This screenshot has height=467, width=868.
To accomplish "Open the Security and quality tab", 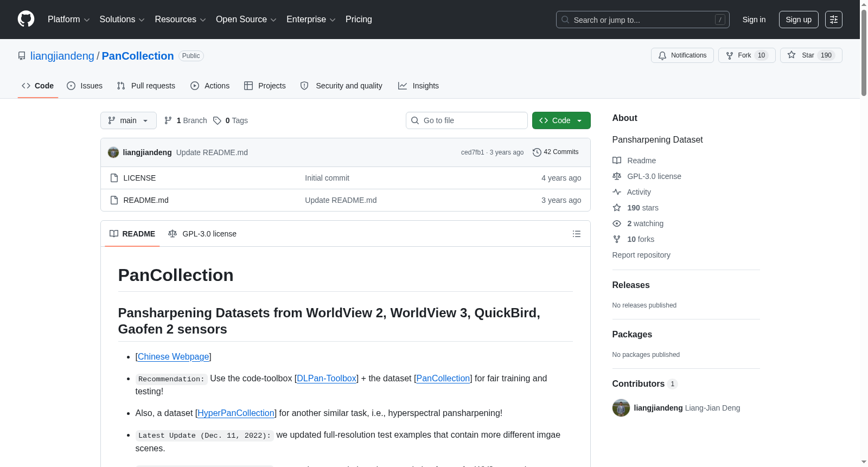I will pos(341,86).
